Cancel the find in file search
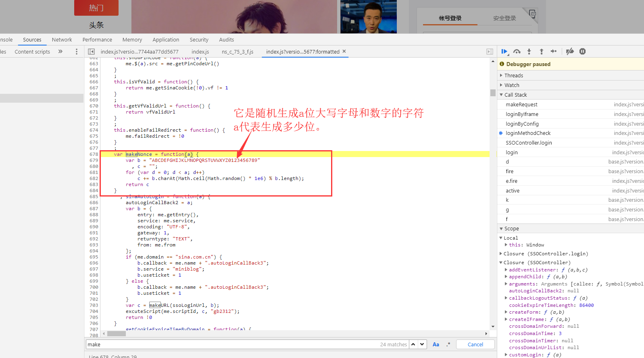The height and width of the screenshot is (358, 644). coord(475,344)
